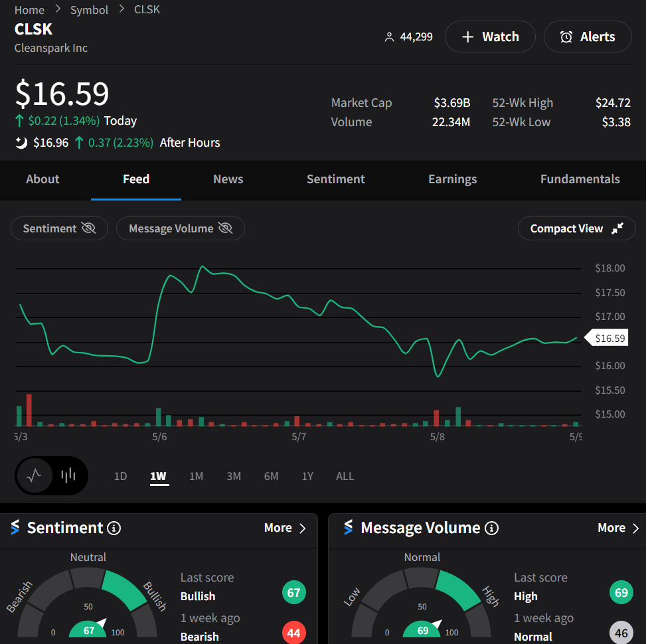
Task: Click breadcrumb chevron after Home
Action: click(x=58, y=9)
